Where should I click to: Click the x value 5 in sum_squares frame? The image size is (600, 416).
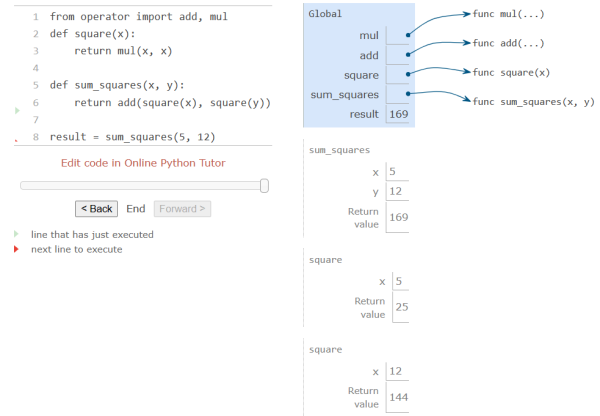[x=392, y=171]
